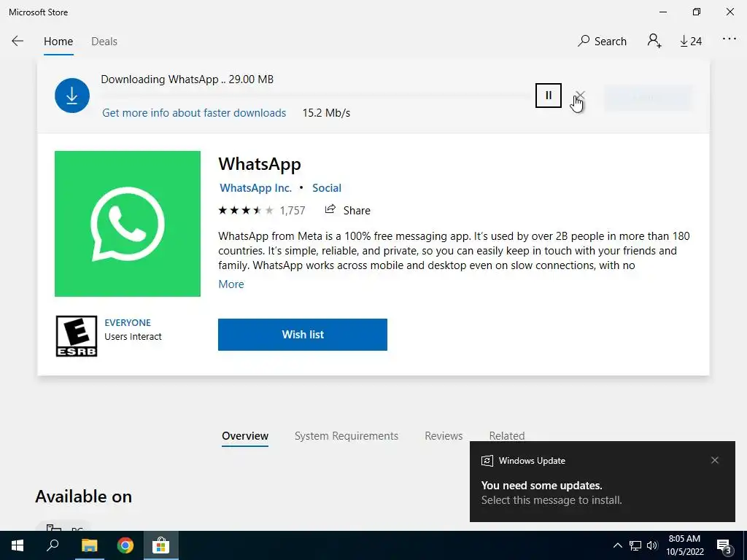Open WhatsApp Inc. publisher link
Screen dimensions: 747x560
point(255,188)
